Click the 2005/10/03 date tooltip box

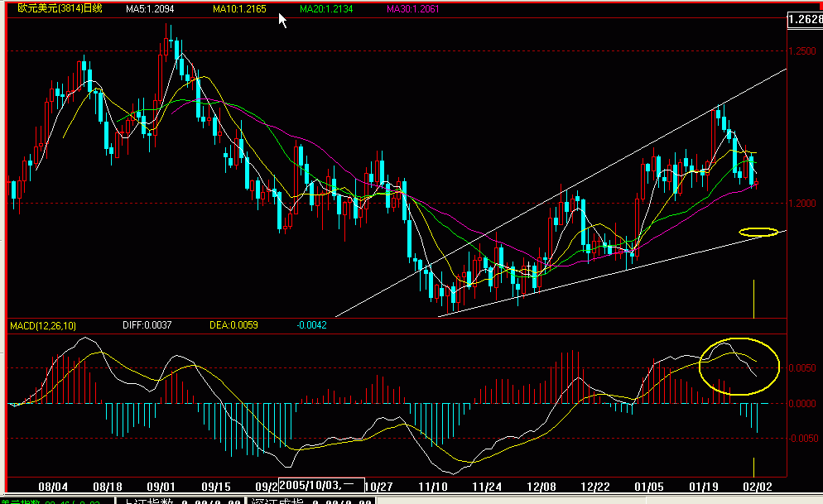coord(321,485)
